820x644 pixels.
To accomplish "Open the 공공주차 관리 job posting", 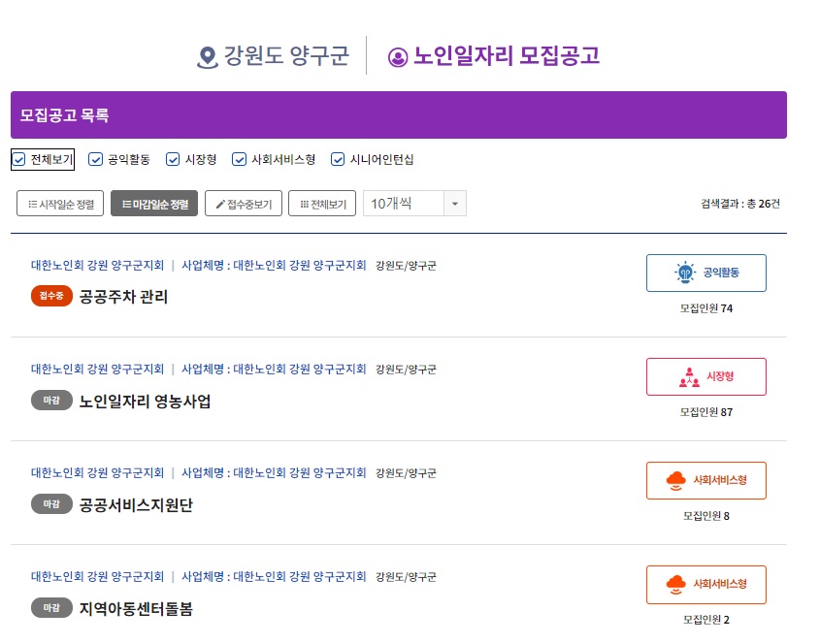I will click(123, 297).
